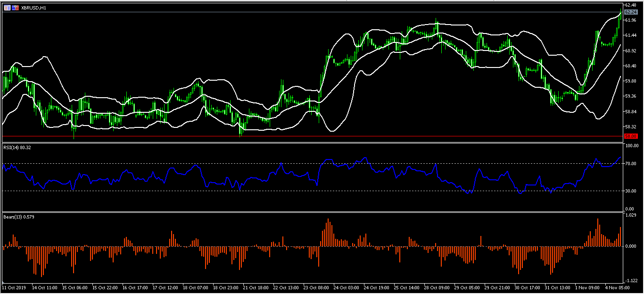This screenshot has width=644, height=294.
Task: Click the XBRUSD,H1 chart title label
Action: coord(34,8)
